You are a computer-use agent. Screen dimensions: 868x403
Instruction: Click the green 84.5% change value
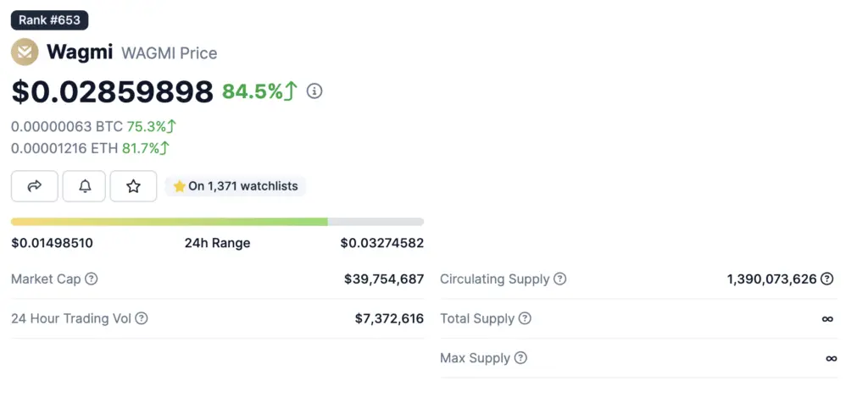tap(259, 91)
